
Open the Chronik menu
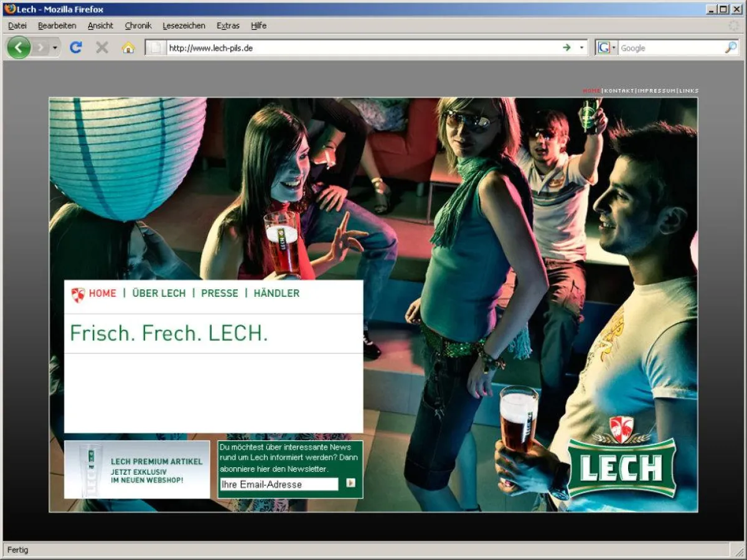pos(138,26)
